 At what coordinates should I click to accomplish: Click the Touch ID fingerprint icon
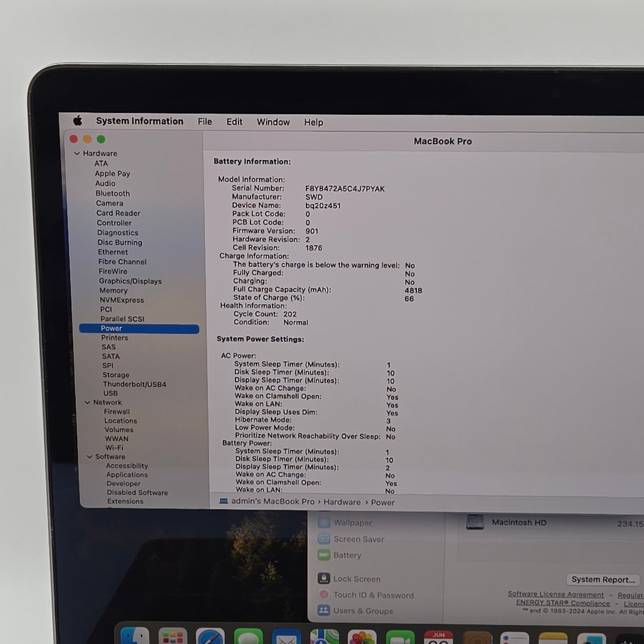pos(324,595)
